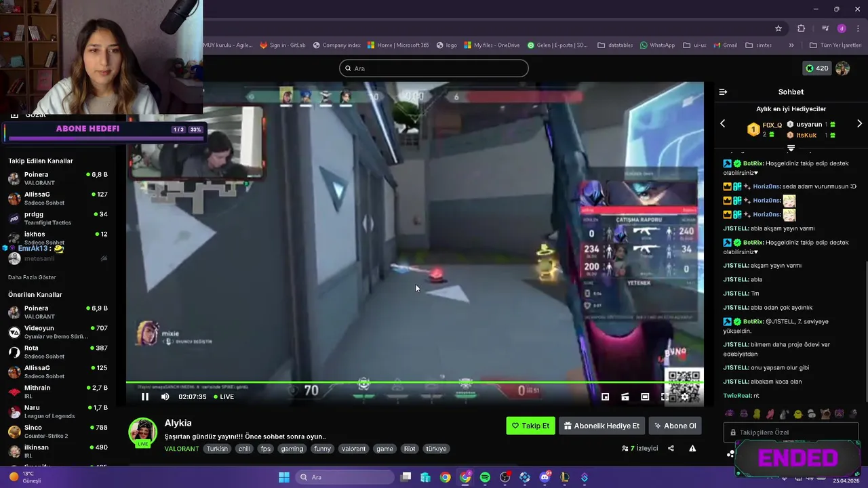Click the Ara search field
Viewport: 868px width, 488px height.
[434, 68]
